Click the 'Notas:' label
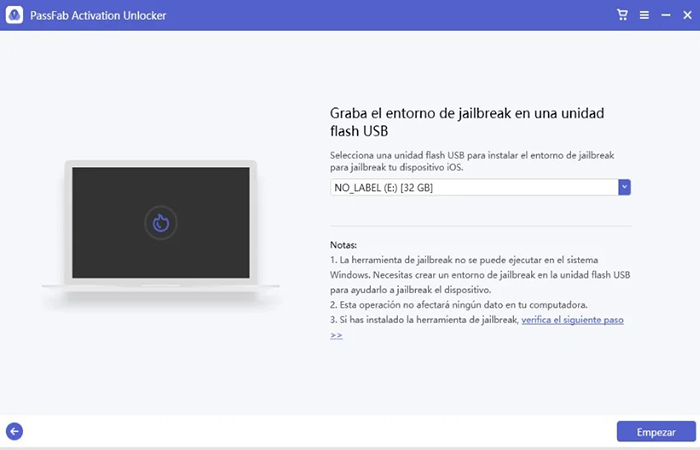Image resolution: width=700 pixels, height=450 pixels. 343,245
